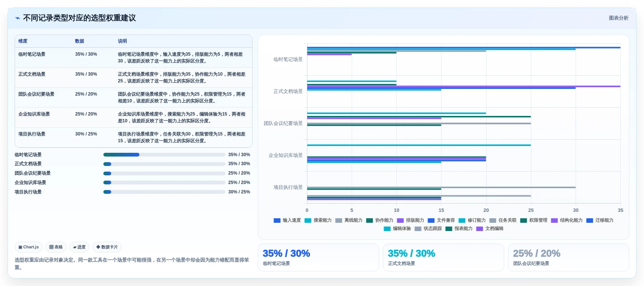
Task: Toggle the 搜索能力 legend series
Action: point(318,220)
